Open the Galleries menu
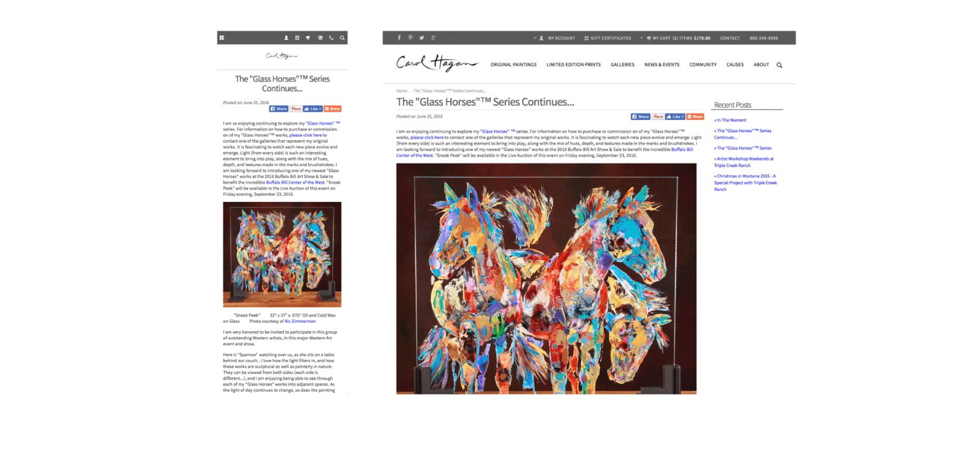The height and width of the screenshot is (461, 980). [x=622, y=65]
